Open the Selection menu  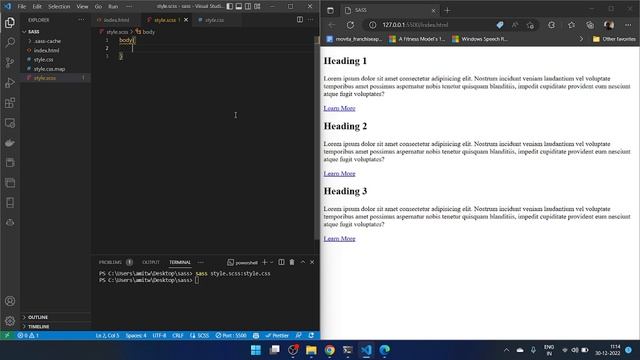(x=59, y=7)
